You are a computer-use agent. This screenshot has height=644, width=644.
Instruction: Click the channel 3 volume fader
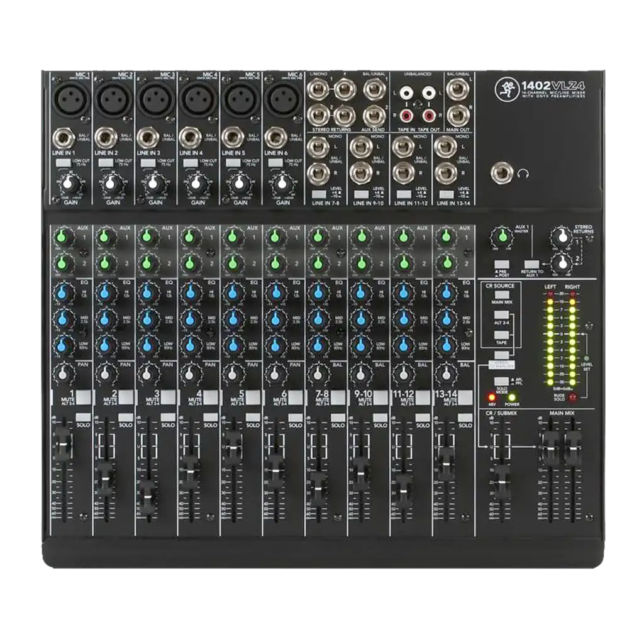coord(148,497)
